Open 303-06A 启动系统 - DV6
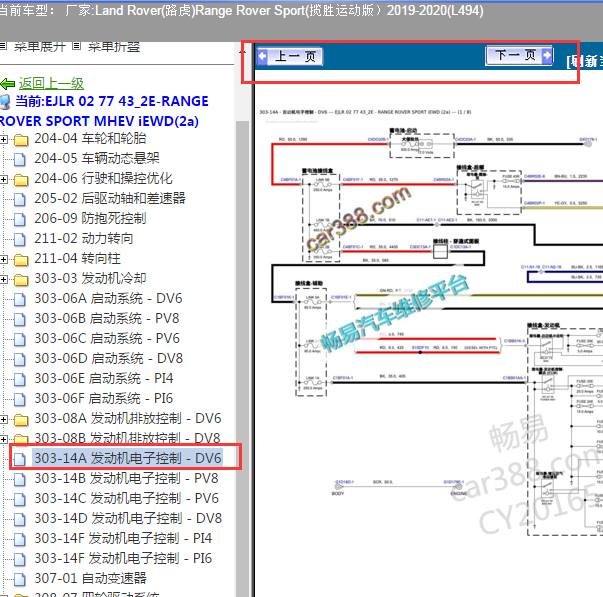The image size is (603, 597). (108, 298)
